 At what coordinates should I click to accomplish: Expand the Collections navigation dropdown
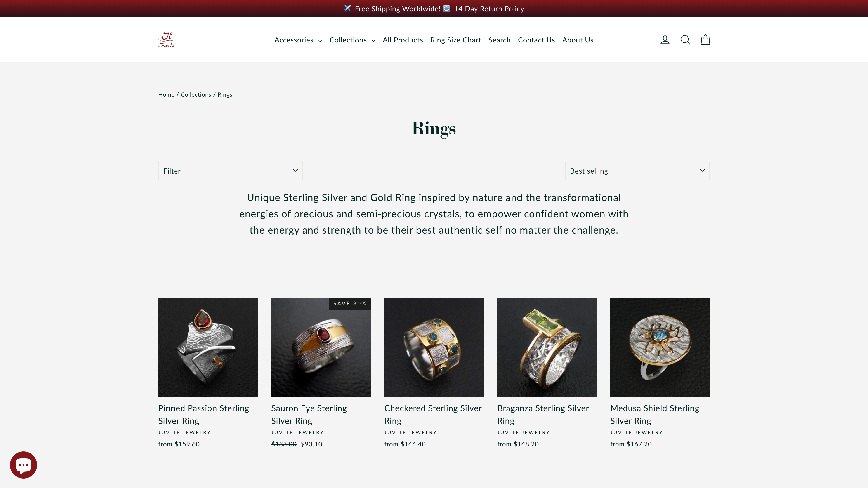click(352, 39)
